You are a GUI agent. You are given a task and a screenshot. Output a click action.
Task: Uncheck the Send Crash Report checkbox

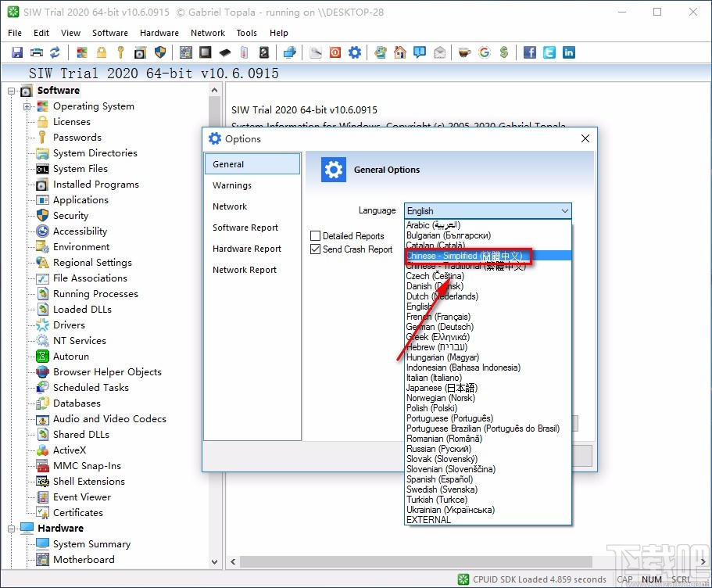[316, 249]
